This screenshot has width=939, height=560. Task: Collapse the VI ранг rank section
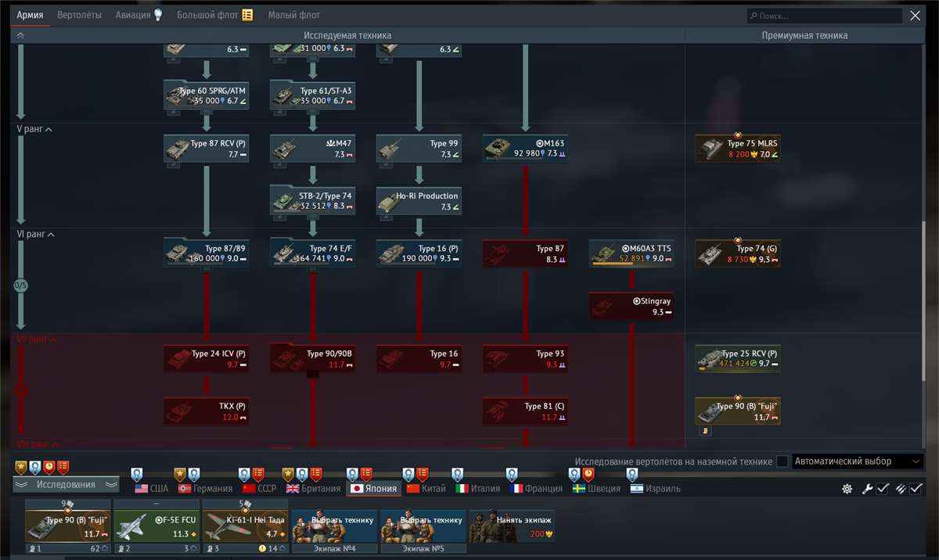(50, 233)
